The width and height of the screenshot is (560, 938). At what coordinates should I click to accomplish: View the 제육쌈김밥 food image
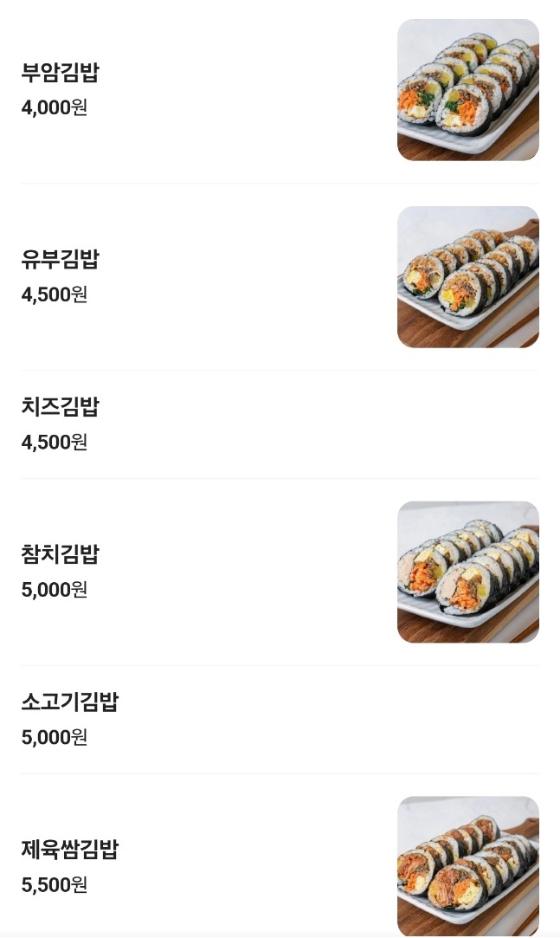coord(468,866)
